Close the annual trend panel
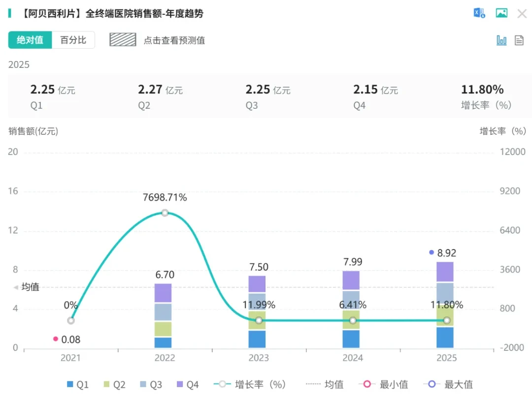The image size is (532, 399). pos(522,14)
